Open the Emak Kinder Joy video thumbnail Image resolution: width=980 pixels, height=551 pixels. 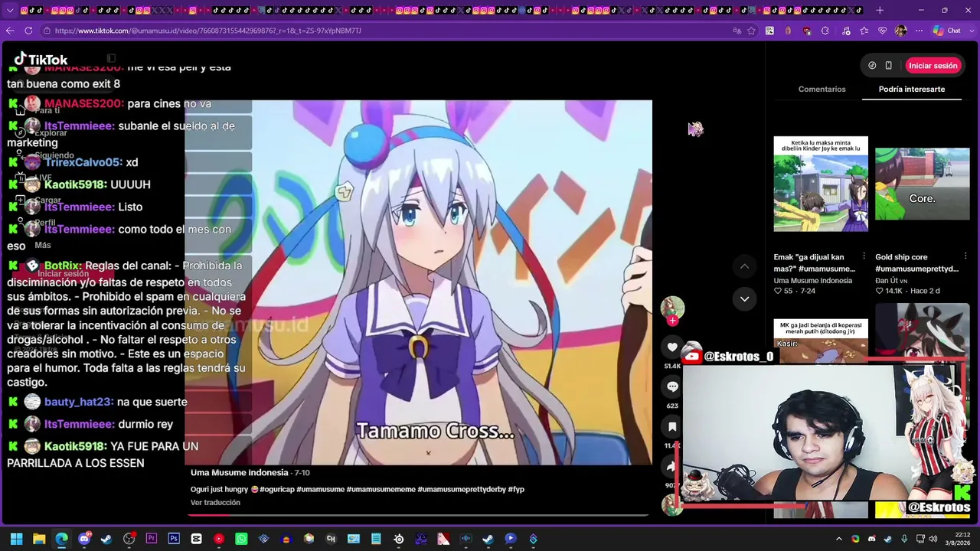pos(821,184)
